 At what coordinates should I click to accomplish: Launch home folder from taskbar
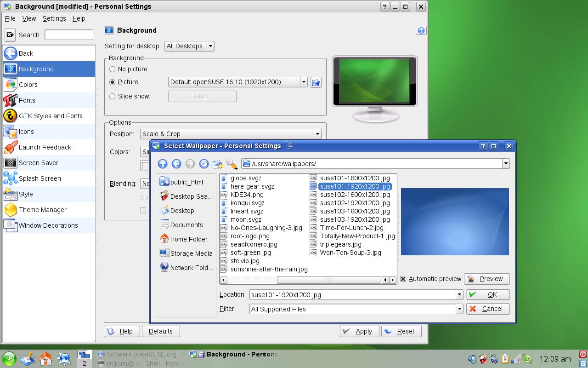point(46,358)
